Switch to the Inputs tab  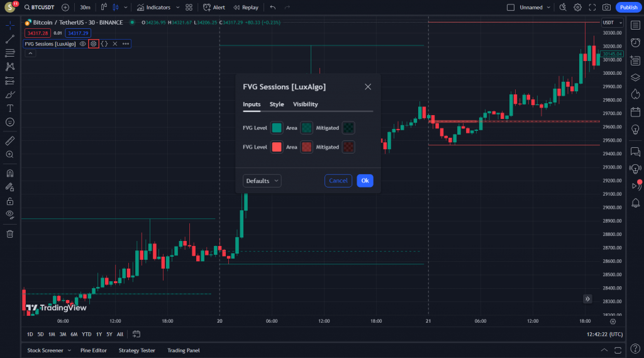pyautogui.click(x=252, y=104)
